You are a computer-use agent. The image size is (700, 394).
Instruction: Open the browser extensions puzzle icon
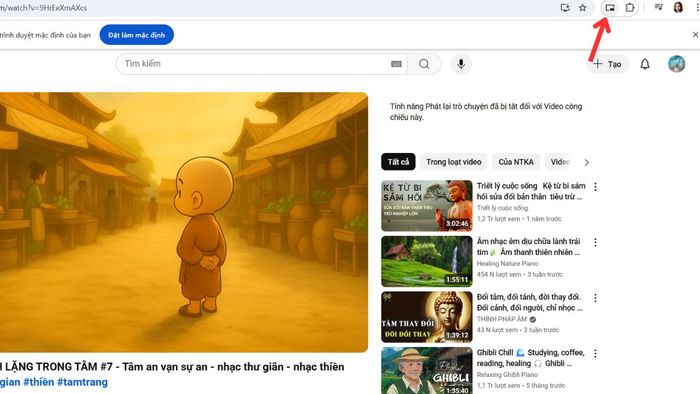(629, 8)
